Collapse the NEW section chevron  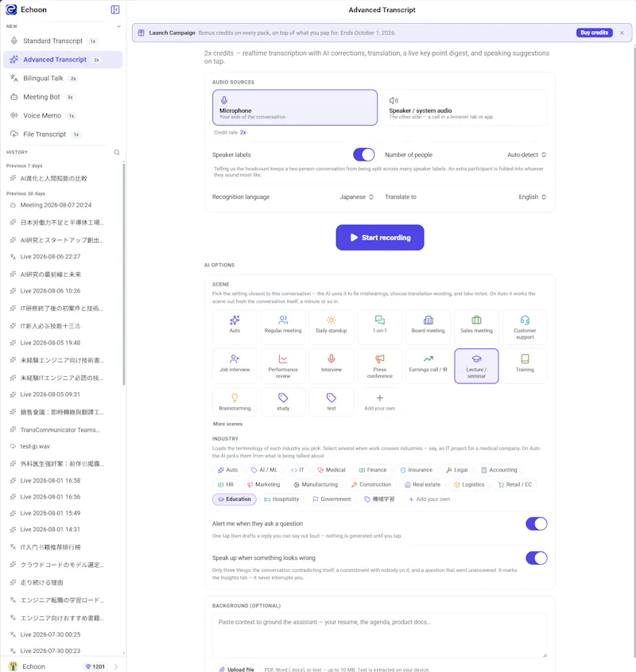(118, 26)
